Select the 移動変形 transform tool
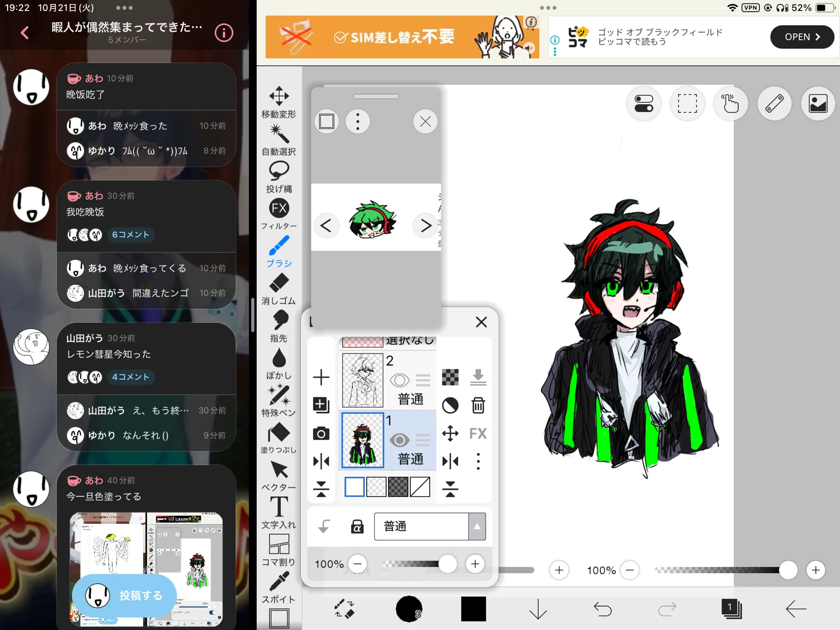This screenshot has height=630, width=840. [279, 102]
